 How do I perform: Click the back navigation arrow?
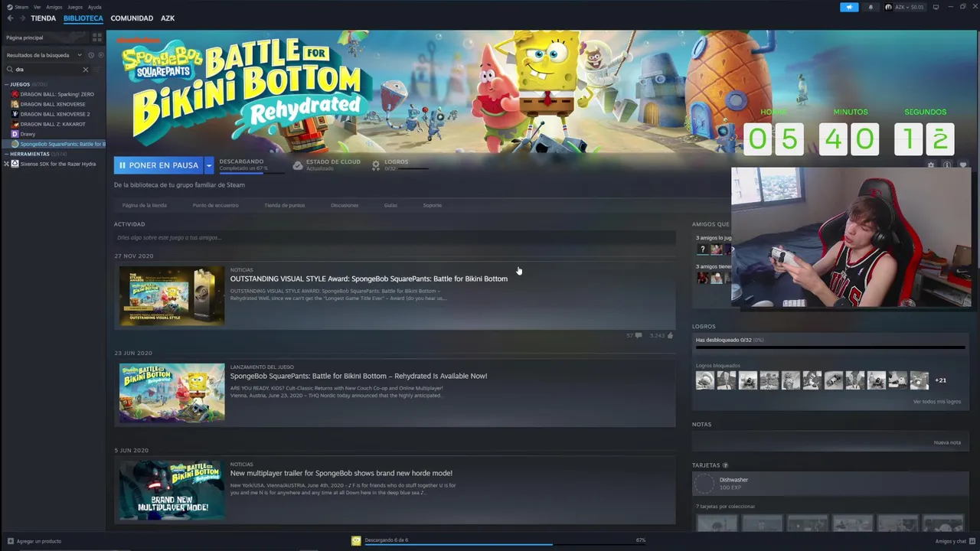tap(10, 18)
